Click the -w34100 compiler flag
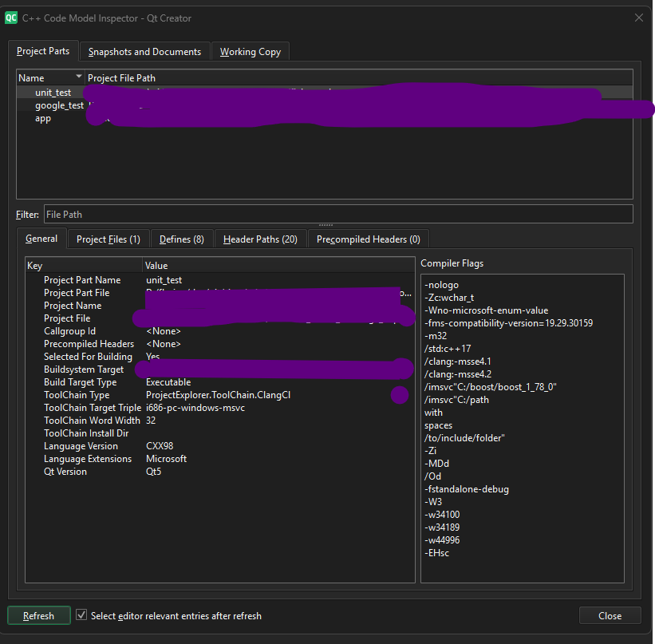655x644 pixels. pyautogui.click(x=442, y=515)
